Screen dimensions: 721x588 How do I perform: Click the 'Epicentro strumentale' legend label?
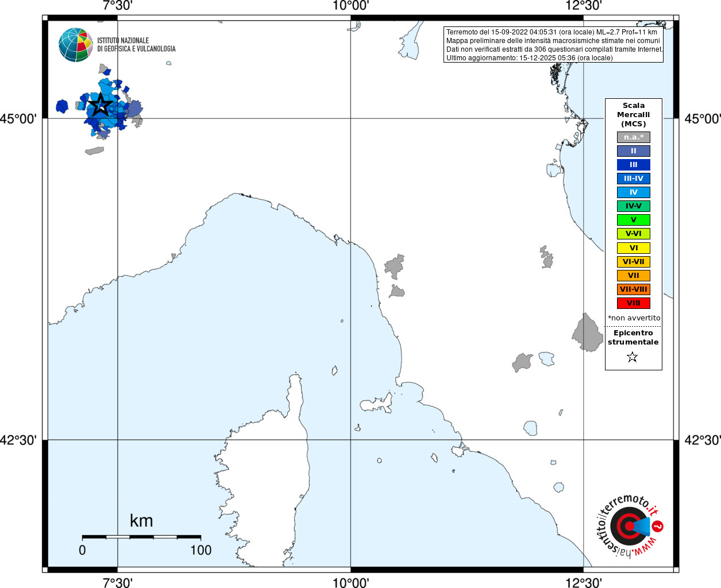point(633,338)
